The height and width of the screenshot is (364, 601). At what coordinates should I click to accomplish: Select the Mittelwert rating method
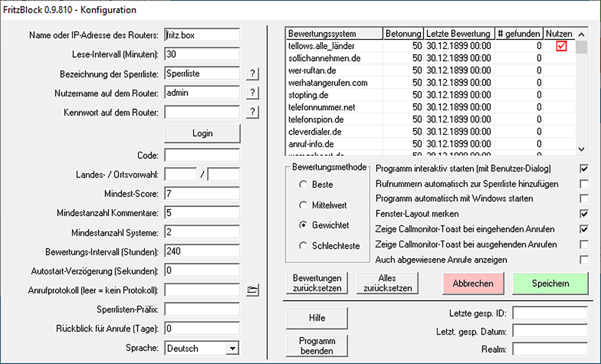coord(303,205)
